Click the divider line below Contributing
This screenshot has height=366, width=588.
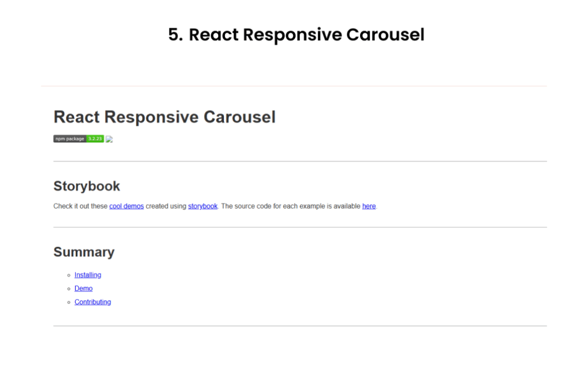(300, 326)
